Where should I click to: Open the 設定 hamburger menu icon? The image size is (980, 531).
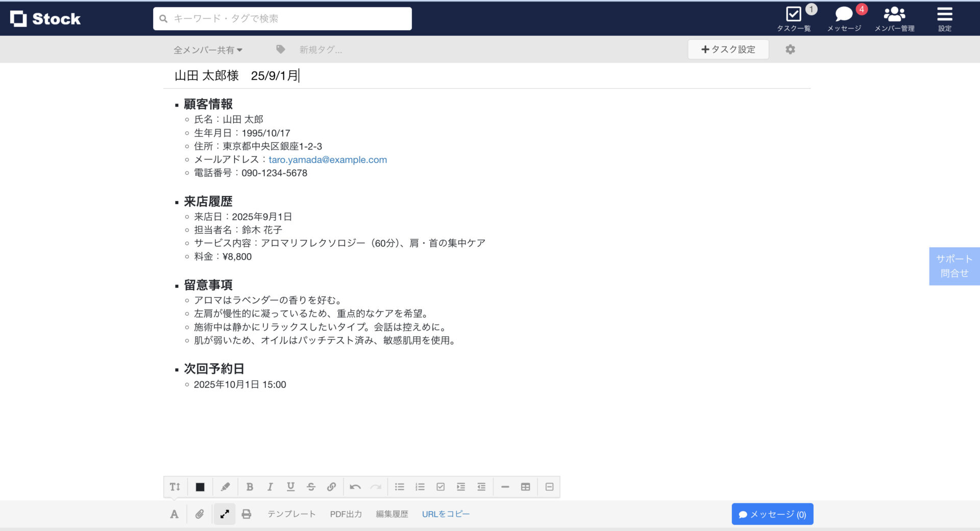944,14
